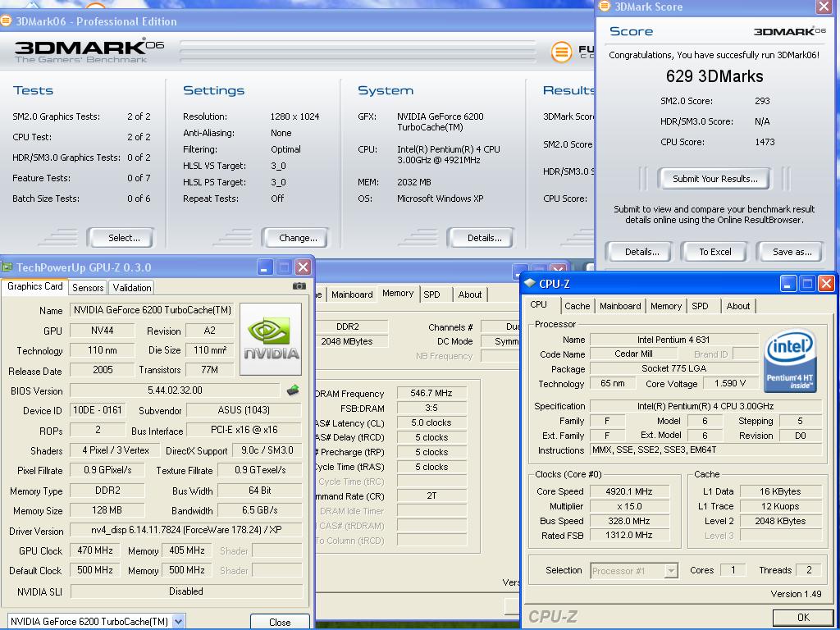
Task: Click the GPU-Z Name field
Action: tap(152, 310)
